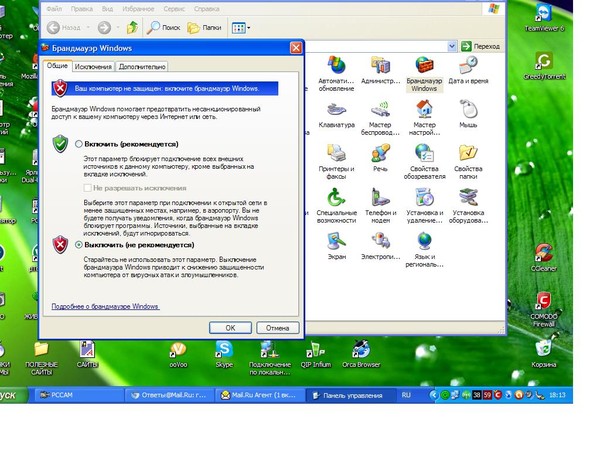Viewport: 600px width, 450px height.
Task: Click Отмена in firewall dialog
Action: (x=277, y=328)
